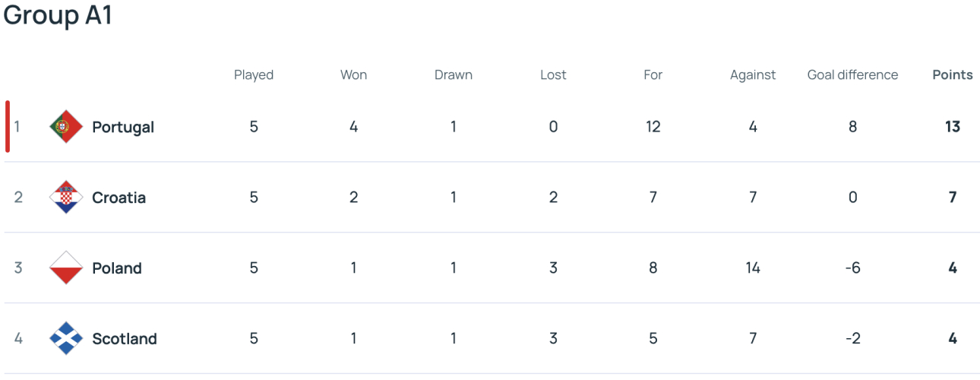Select the Scotland team name

125,339
